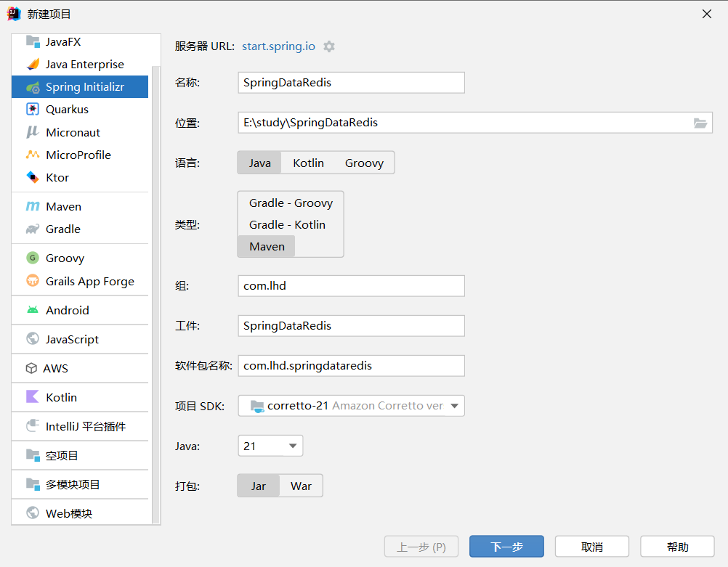Select Jar packaging
This screenshot has width=728, height=567.
tap(259, 486)
